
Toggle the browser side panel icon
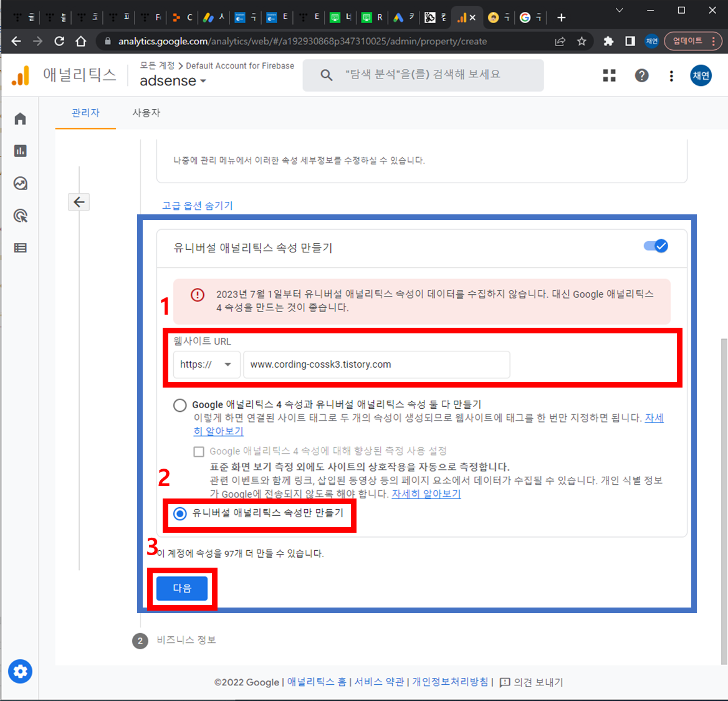click(x=630, y=41)
